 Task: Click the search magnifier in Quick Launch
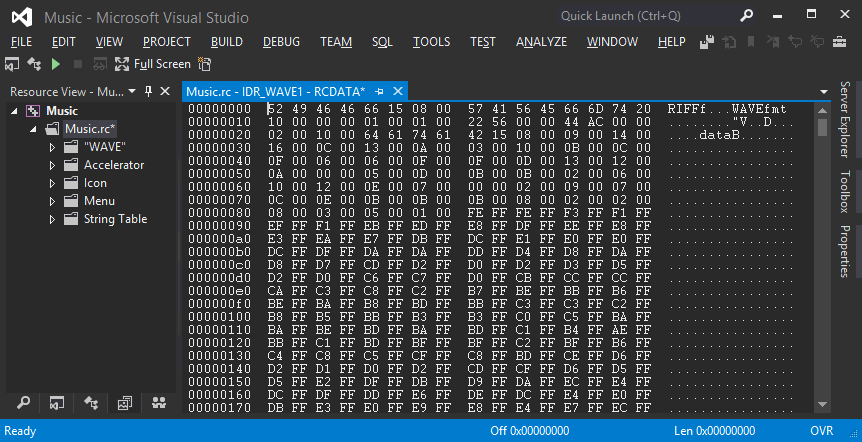pos(746,16)
